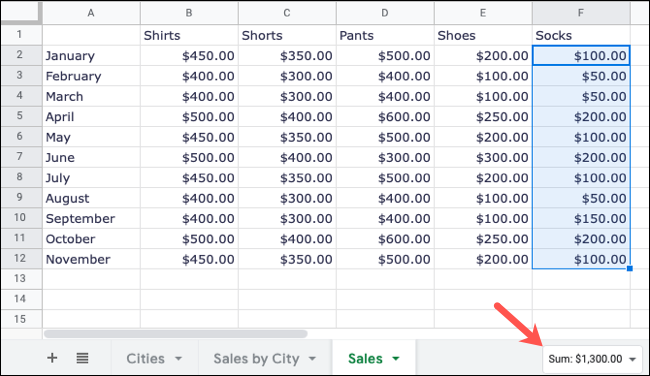650x376 pixels.
Task: Select column F header
Action: click(581, 13)
